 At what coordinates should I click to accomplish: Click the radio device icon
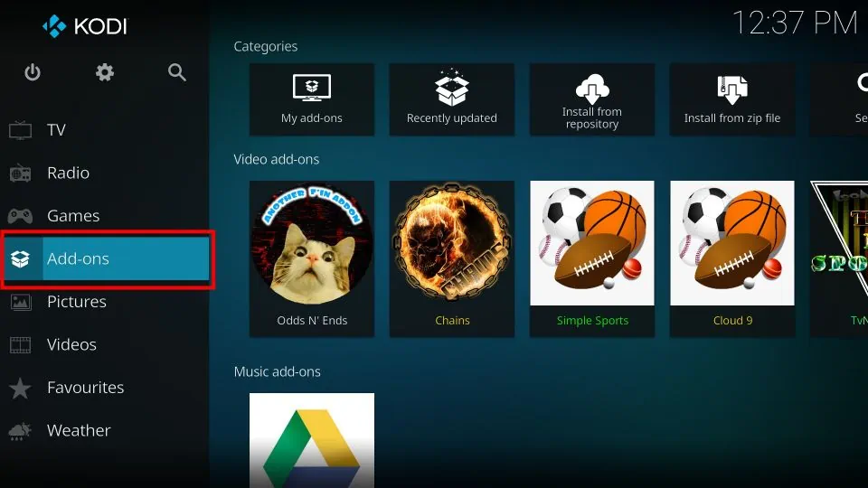tap(21, 174)
